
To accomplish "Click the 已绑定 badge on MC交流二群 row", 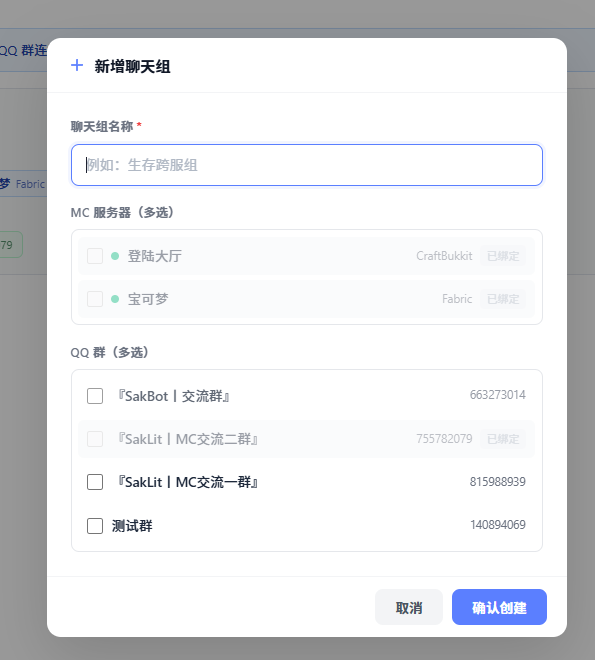I will pyautogui.click(x=503, y=439).
